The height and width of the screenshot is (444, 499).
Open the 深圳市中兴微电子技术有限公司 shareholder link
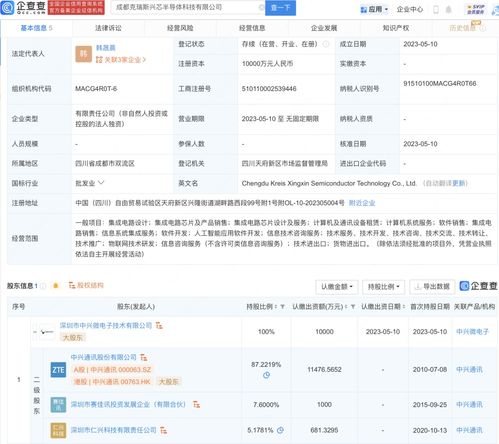point(106,325)
